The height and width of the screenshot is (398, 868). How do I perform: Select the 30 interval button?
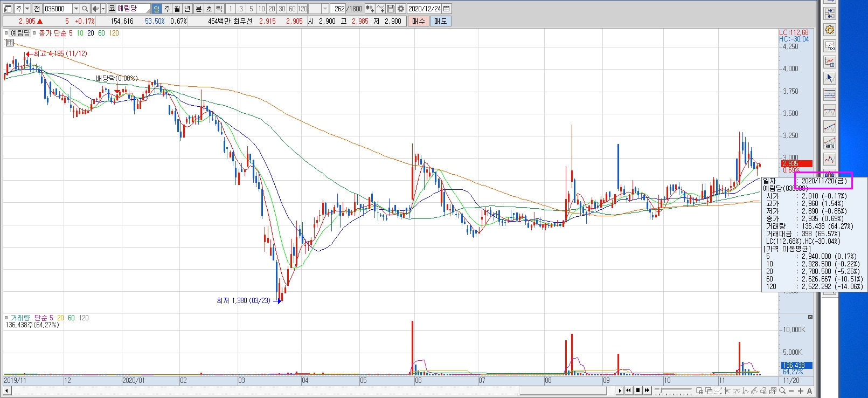tap(282, 9)
